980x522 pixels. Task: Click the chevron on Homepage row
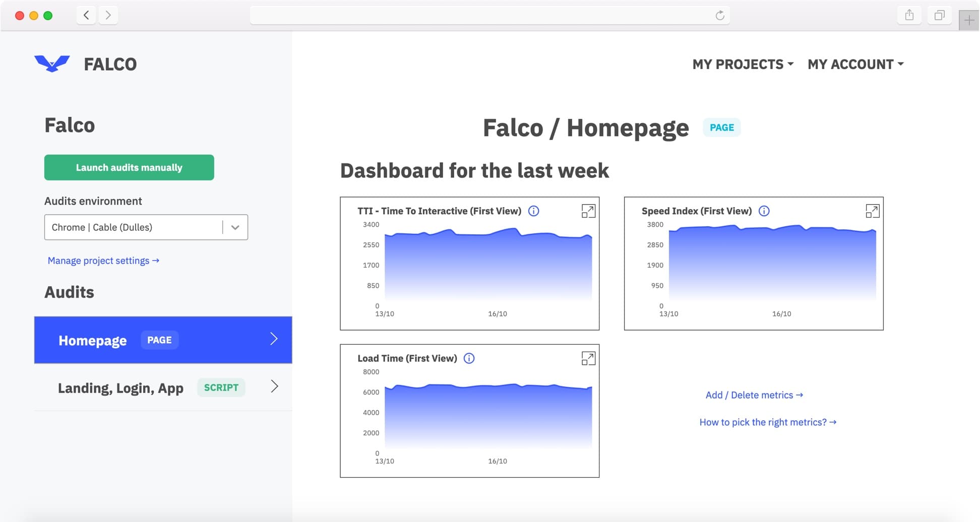click(x=274, y=339)
